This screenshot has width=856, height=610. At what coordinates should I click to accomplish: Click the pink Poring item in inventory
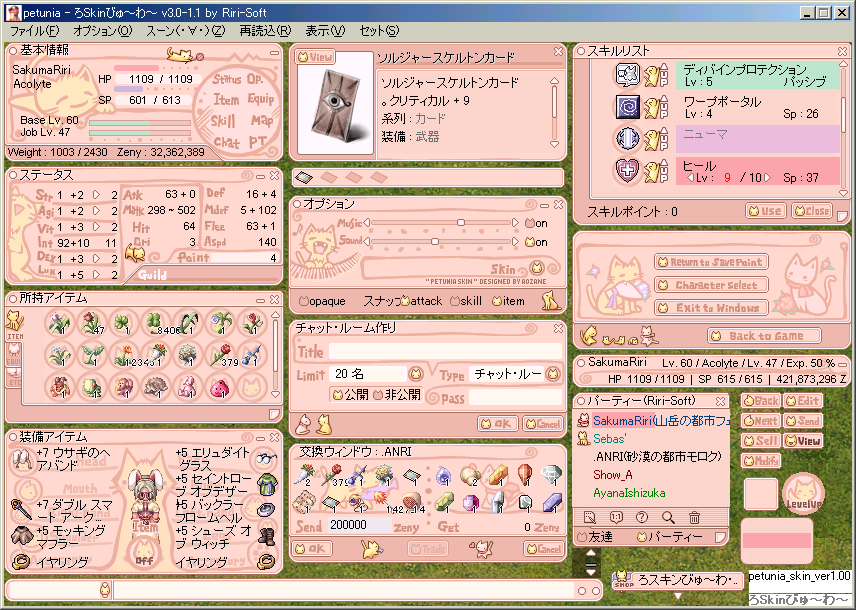221,387
